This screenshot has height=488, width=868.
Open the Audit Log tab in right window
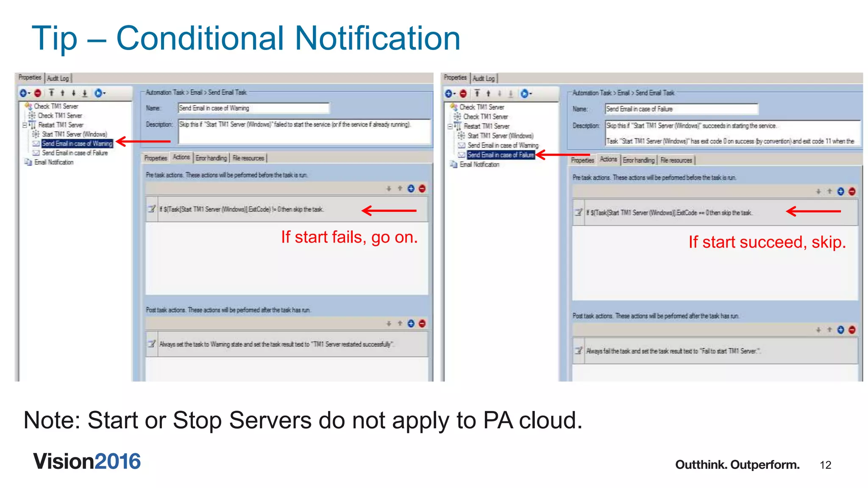484,78
